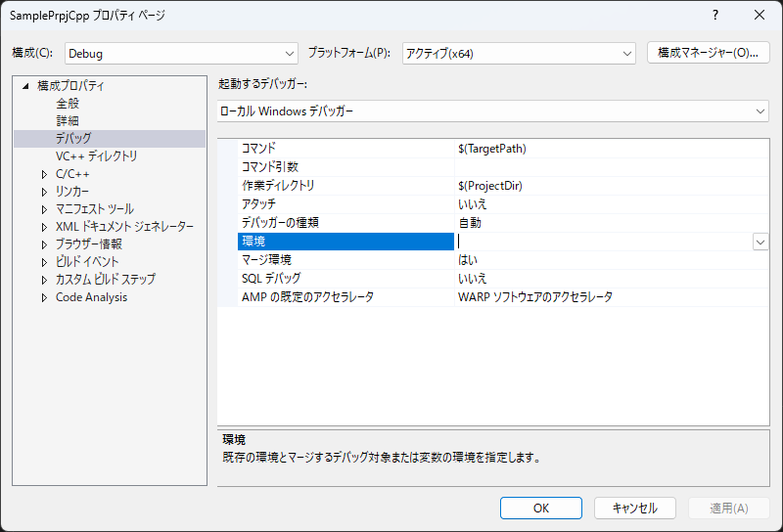Click the help question mark icon
783x532 pixels.
click(x=715, y=16)
